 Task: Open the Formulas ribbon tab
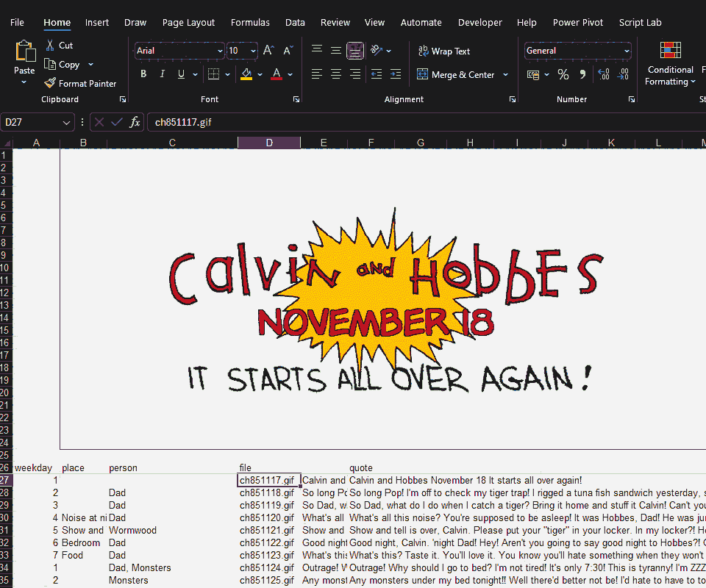click(250, 23)
